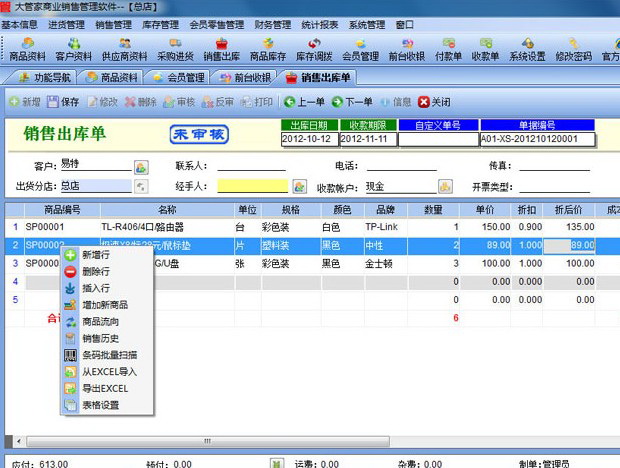Open 财务管理 menu
Screen dimensions: 620x468
pyautogui.click(x=273, y=25)
